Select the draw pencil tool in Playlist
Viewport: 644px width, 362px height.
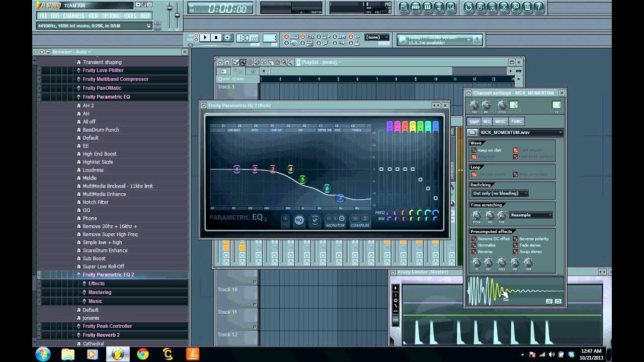pos(236,62)
